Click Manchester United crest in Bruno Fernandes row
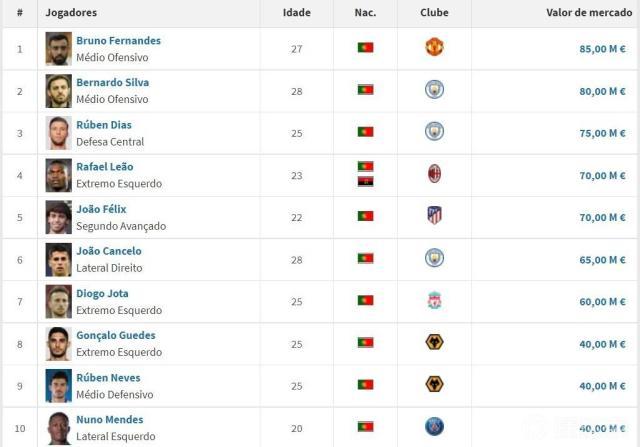 pyautogui.click(x=434, y=47)
